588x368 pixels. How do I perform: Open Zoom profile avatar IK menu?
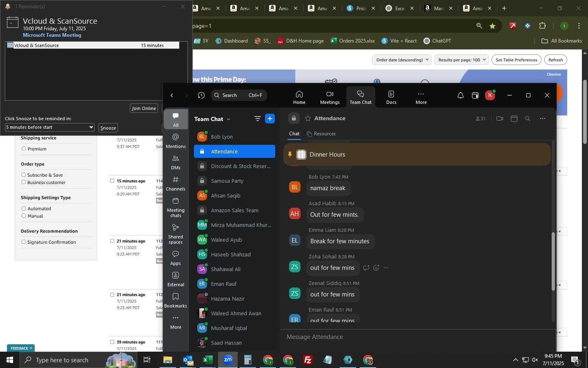[490, 95]
